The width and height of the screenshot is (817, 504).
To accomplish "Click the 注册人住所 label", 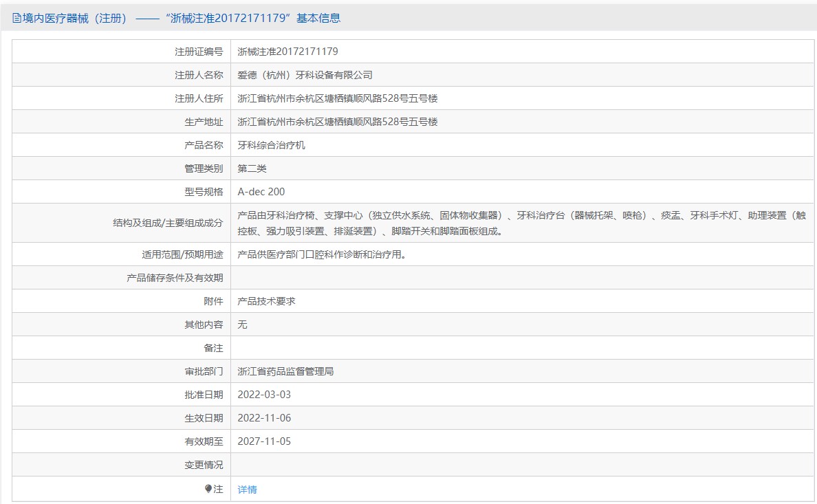I will tap(199, 98).
